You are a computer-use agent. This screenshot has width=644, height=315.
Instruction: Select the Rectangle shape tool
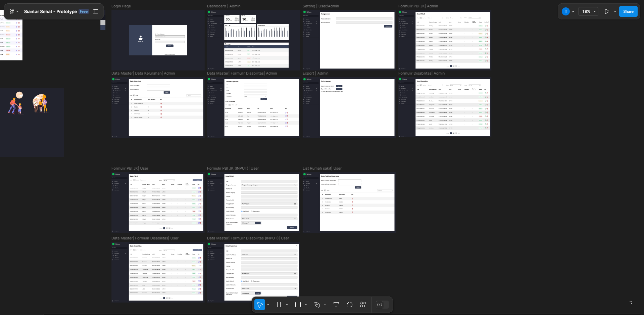(x=298, y=305)
